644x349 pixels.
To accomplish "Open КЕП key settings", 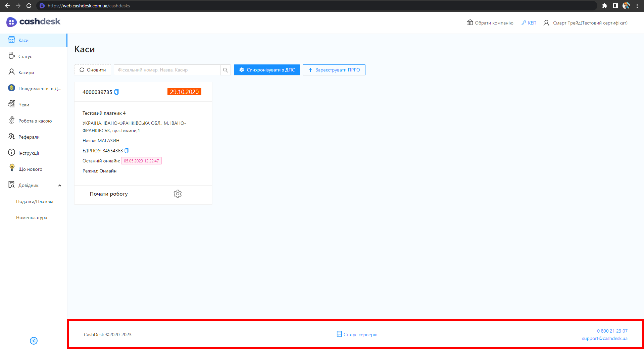I will point(529,23).
